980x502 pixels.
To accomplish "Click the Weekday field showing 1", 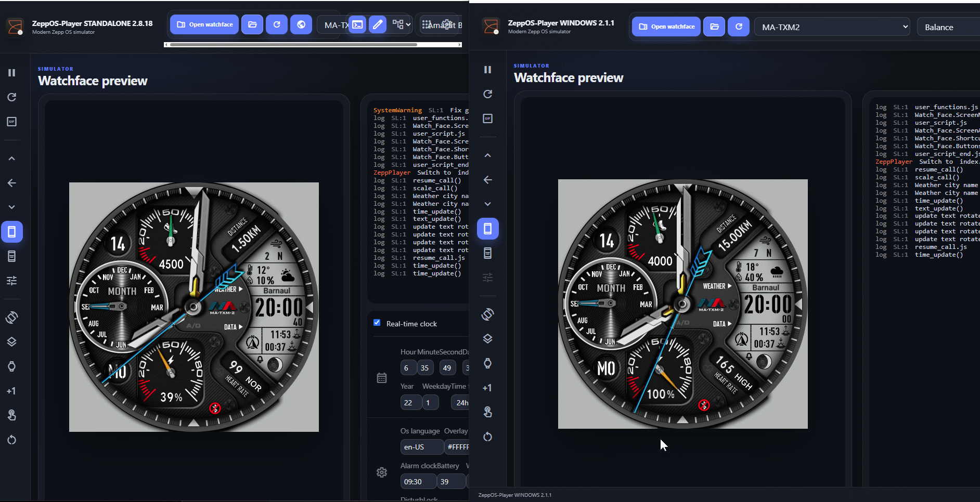I will click(x=430, y=403).
